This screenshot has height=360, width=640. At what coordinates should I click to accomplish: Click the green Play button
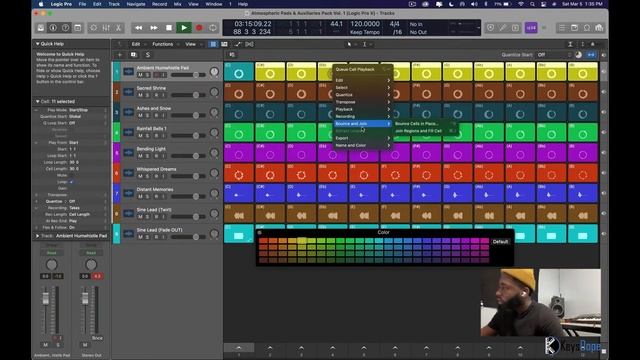184,28
